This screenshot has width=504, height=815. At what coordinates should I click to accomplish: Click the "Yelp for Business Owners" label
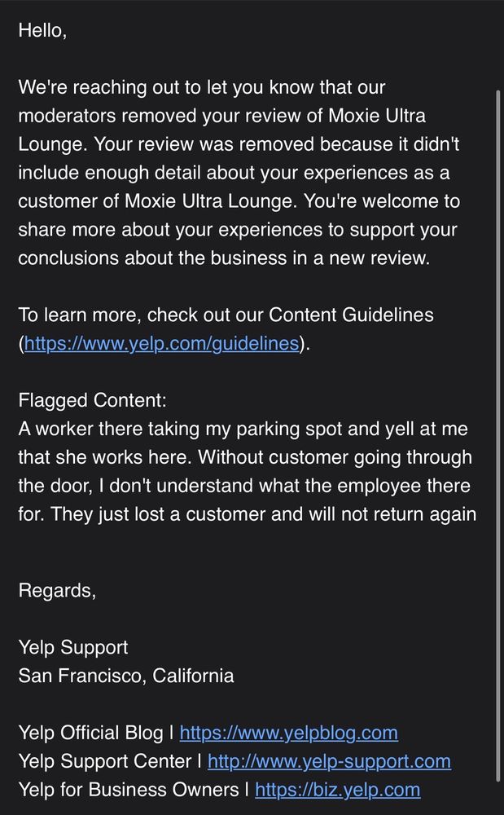coord(129,790)
